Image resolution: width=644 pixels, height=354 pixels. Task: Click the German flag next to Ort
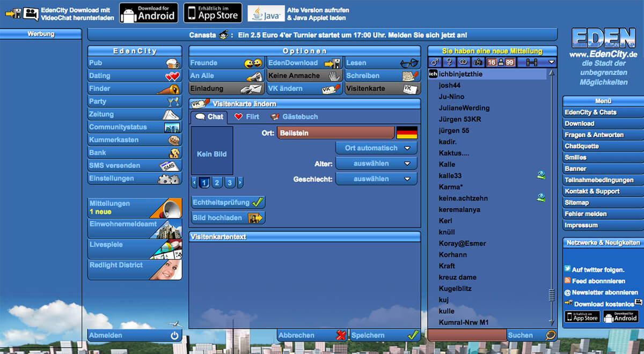click(x=407, y=132)
